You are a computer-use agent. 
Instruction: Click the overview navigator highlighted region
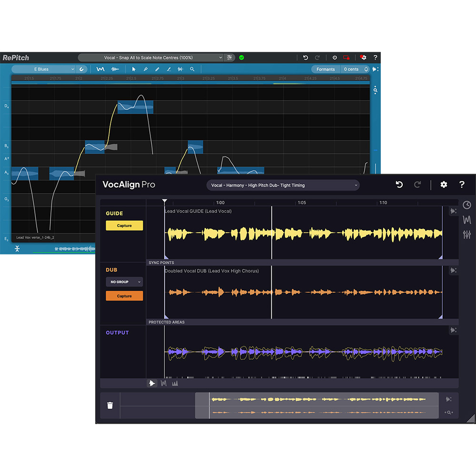(x=317, y=406)
